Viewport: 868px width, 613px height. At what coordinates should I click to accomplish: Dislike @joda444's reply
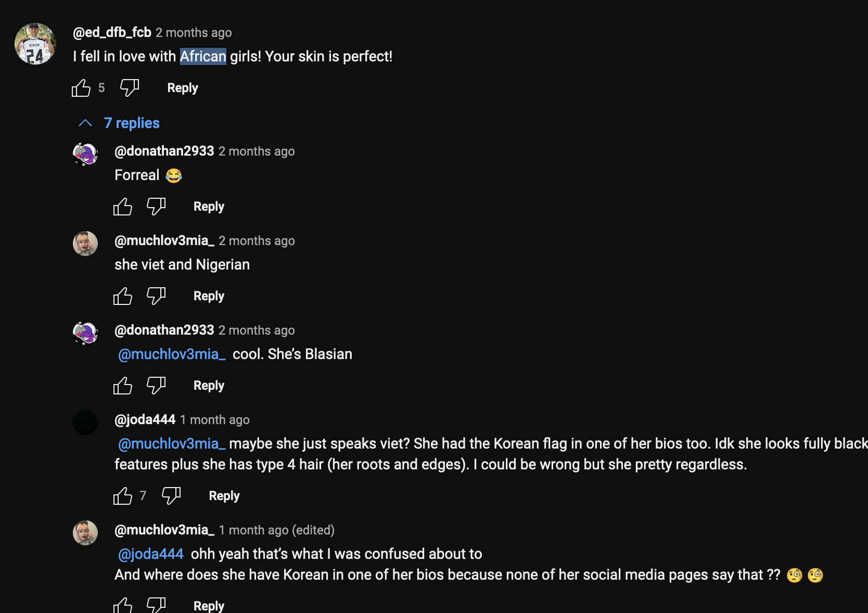pos(171,496)
